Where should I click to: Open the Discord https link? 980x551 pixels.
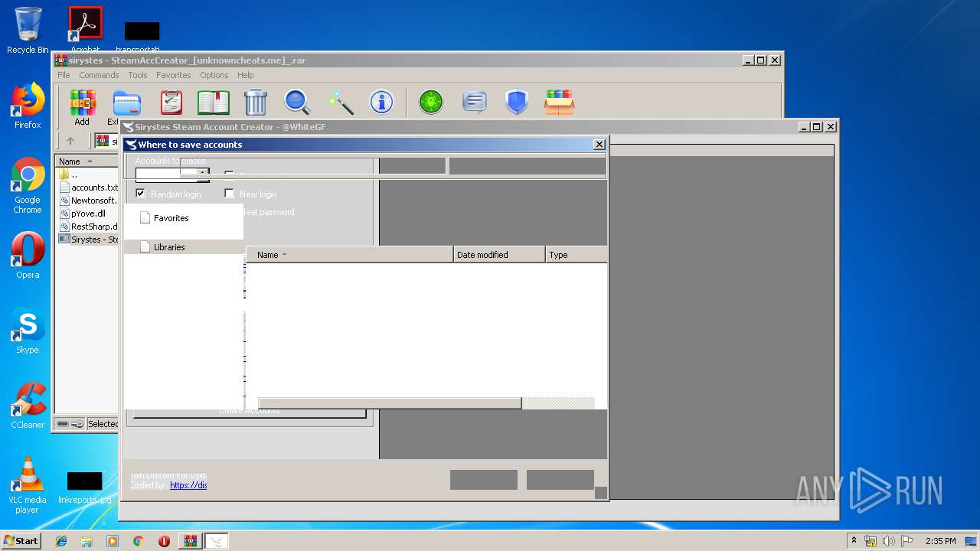click(x=188, y=485)
